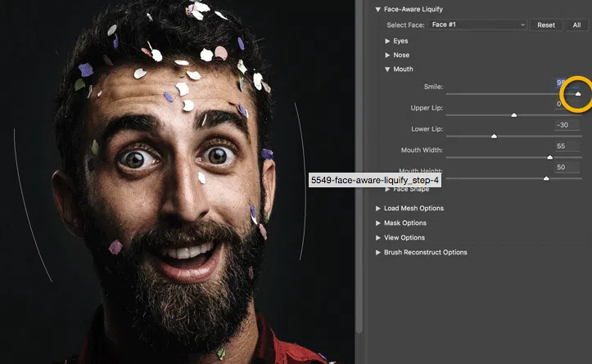This screenshot has height=364, width=592.
Task: Click the Lower Lip slider handle
Action: pyautogui.click(x=494, y=136)
